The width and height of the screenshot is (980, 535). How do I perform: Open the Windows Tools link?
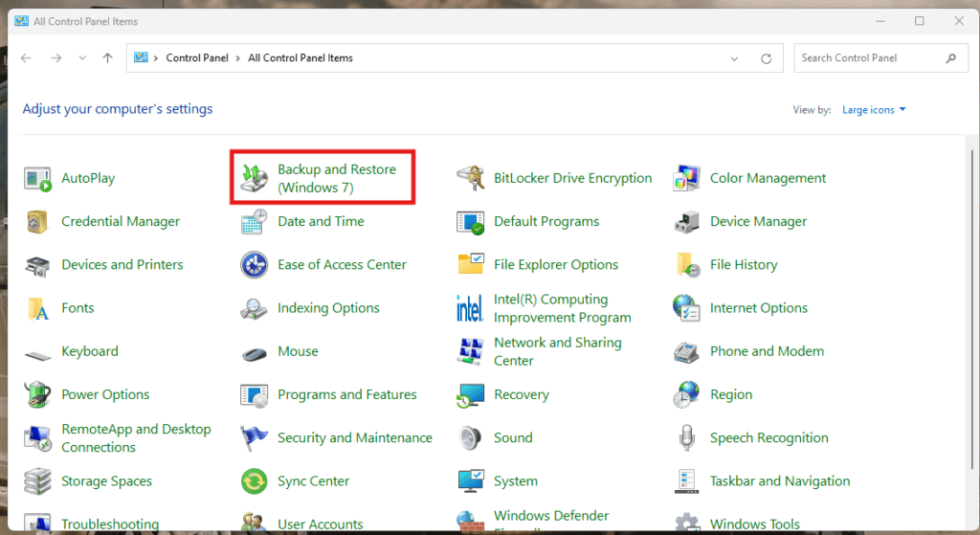tap(754, 524)
